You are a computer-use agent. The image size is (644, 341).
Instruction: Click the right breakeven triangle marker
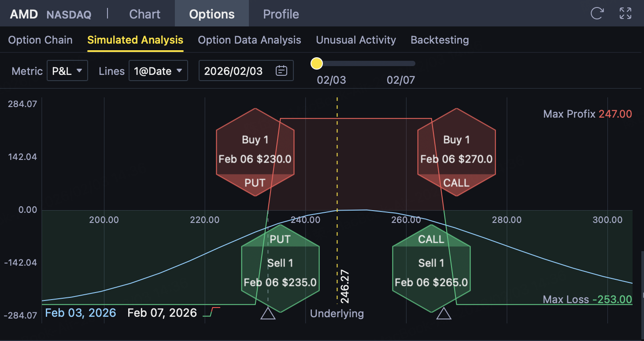pos(444,313)
